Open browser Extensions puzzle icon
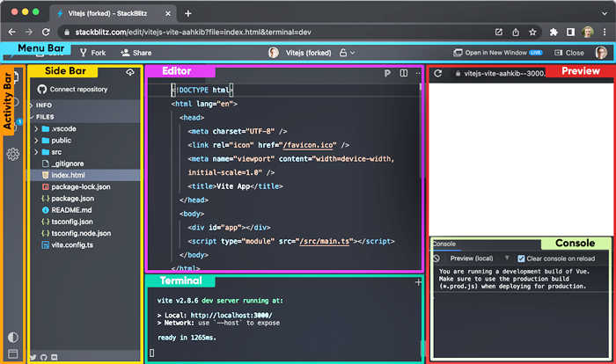The image size is (616, 364). pyautogui.click(x=554, y=33)
